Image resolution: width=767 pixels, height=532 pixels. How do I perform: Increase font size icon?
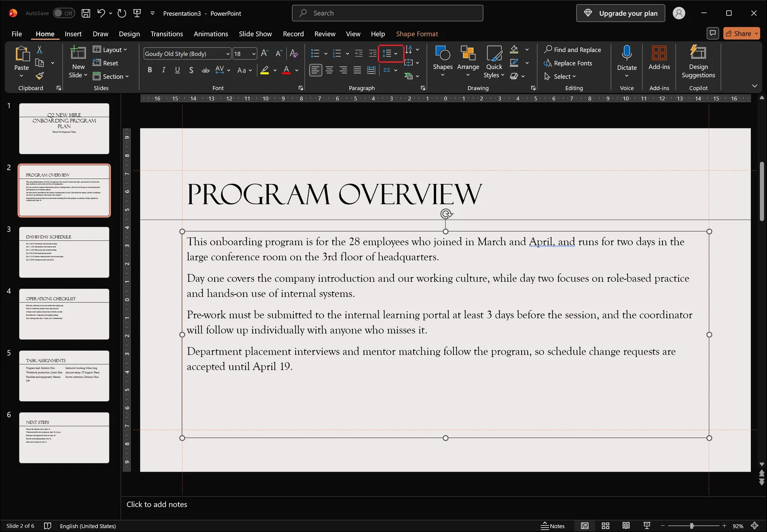pyautogui.click(x=265, y=54)
